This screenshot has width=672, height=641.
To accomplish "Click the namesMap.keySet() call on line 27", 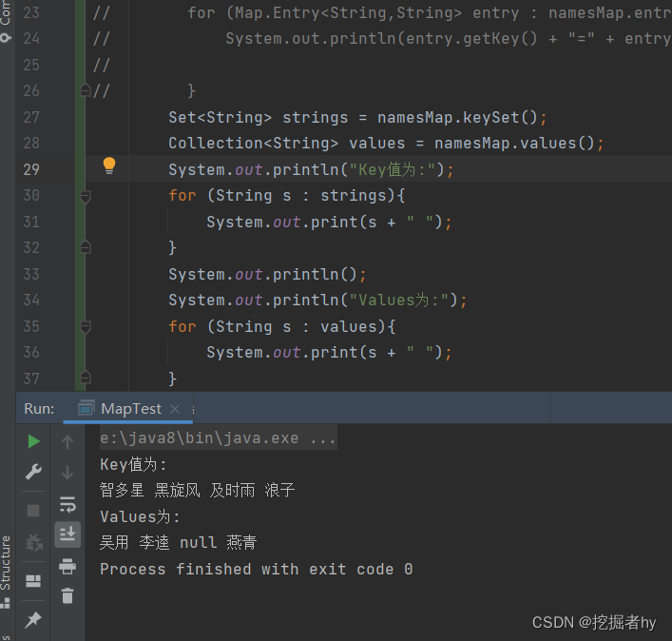I will 457,118.
